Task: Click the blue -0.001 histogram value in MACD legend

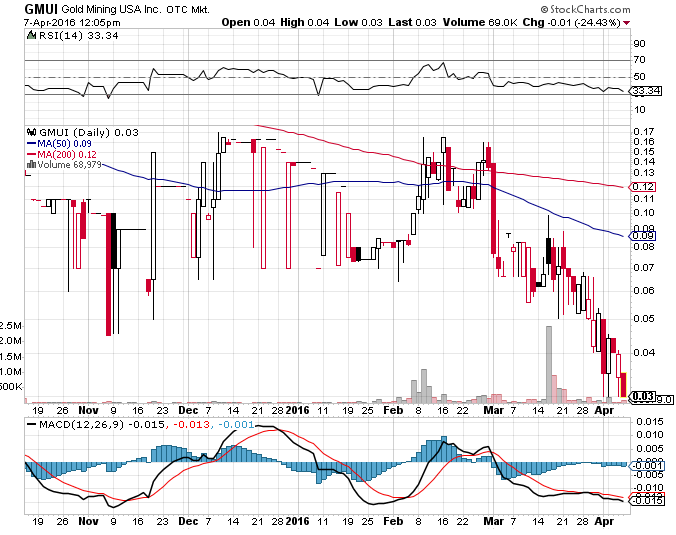Action: click(236, 424)
